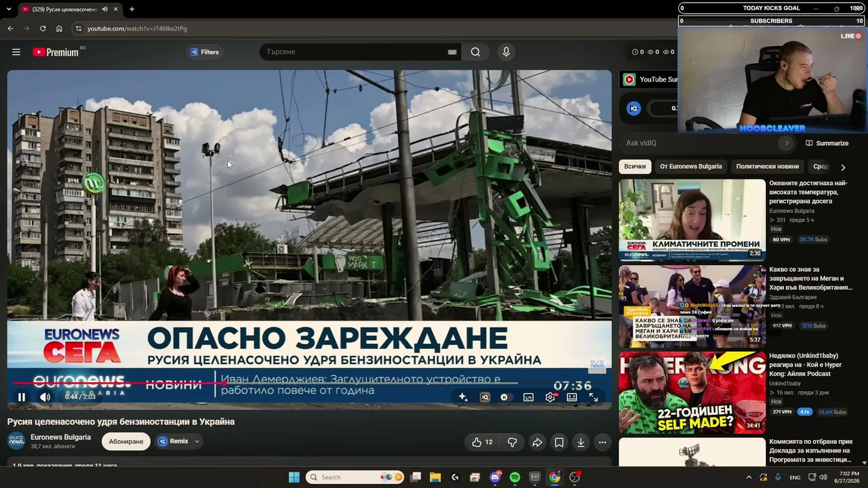
Task: Share the video
Action: click(537, 442)
